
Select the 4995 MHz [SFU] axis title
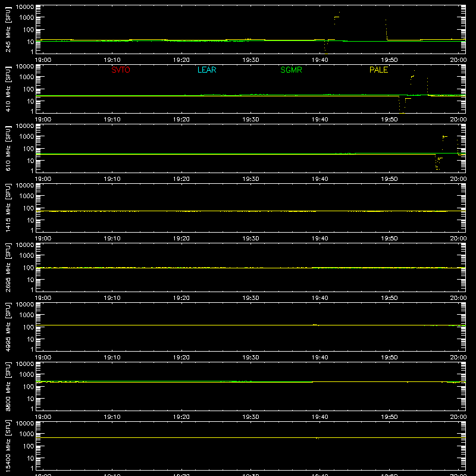point(8,327)
